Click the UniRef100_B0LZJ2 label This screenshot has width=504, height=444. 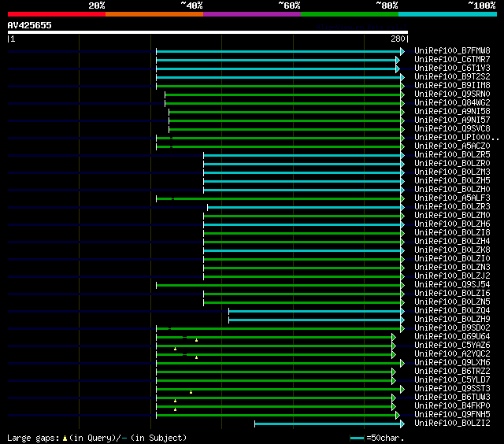(x=452, y=276)
